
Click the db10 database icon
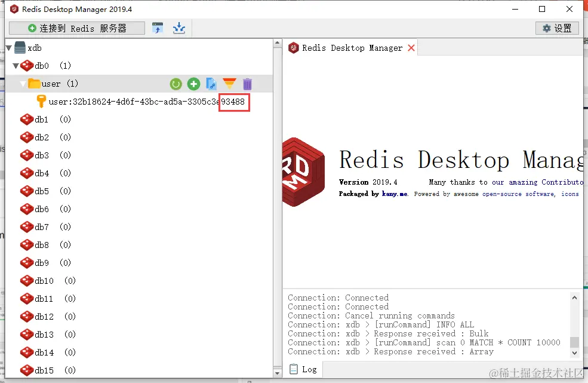[x=27, y=280]
